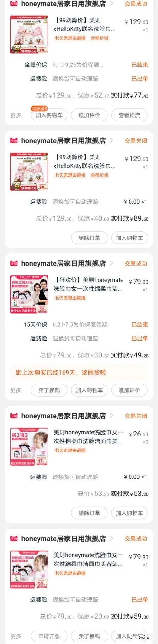The width and height of the screenshot is (158, 644).
Task: Expand the store chevron on the first order
Action: [x=111, y=4]
